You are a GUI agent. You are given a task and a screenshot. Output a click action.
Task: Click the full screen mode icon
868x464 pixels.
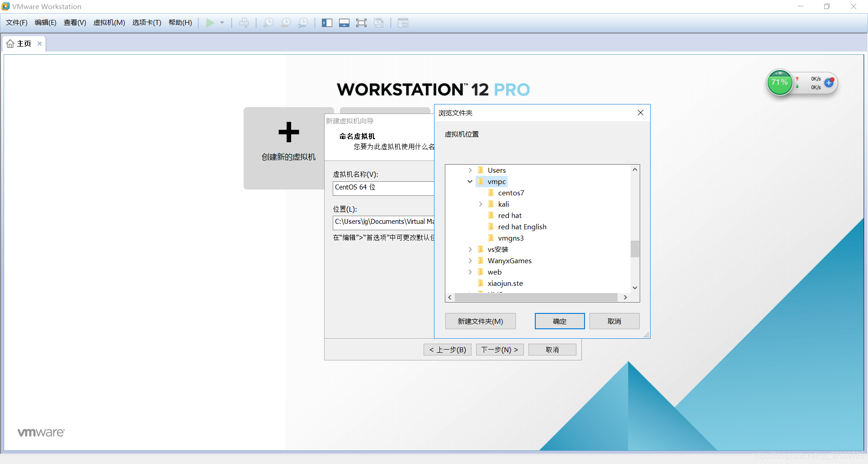pyautogui.click(x=361, y=23)
